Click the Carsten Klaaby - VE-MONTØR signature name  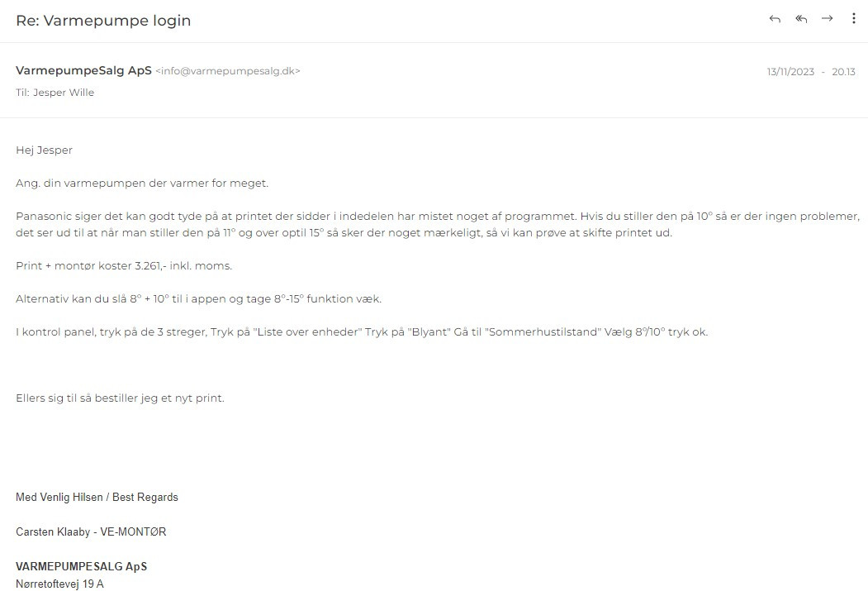pos(91,531)
